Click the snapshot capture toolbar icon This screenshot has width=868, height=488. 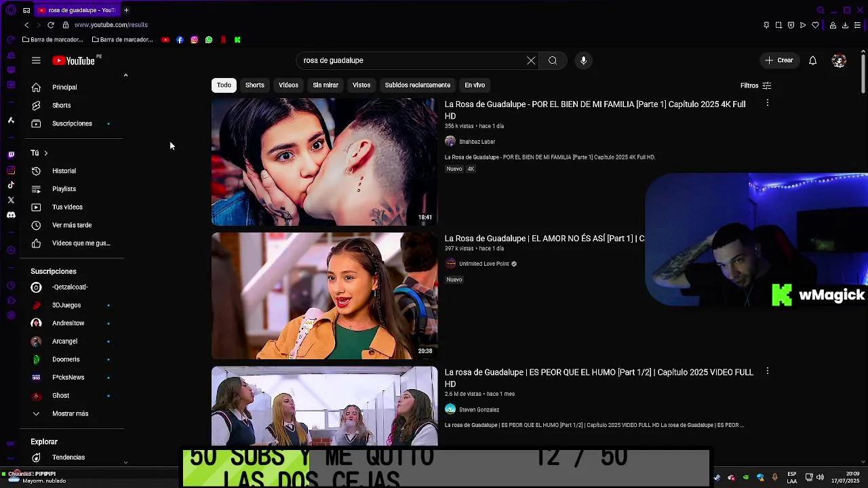coord(778,25)
